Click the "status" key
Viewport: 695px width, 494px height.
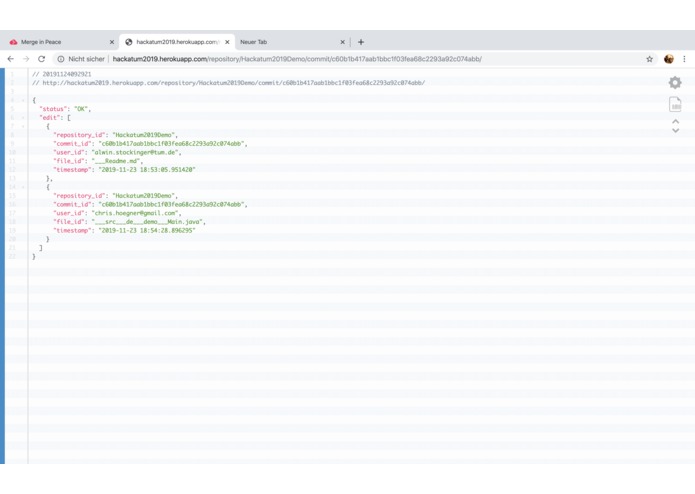click(53, 109)
